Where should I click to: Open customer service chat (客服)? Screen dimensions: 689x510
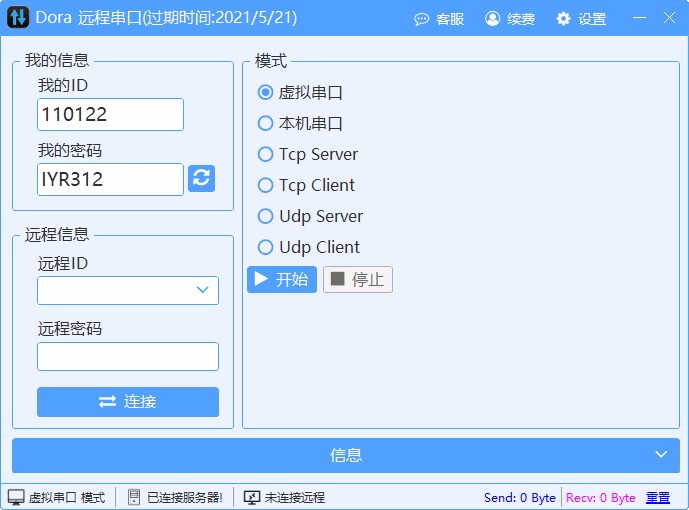click(439, 19)
